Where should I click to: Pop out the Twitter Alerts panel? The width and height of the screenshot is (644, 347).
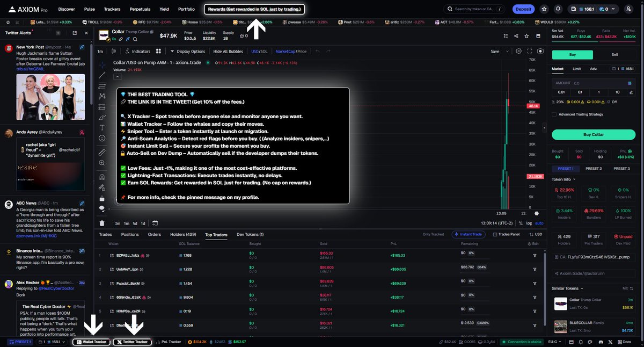(74, 33)
